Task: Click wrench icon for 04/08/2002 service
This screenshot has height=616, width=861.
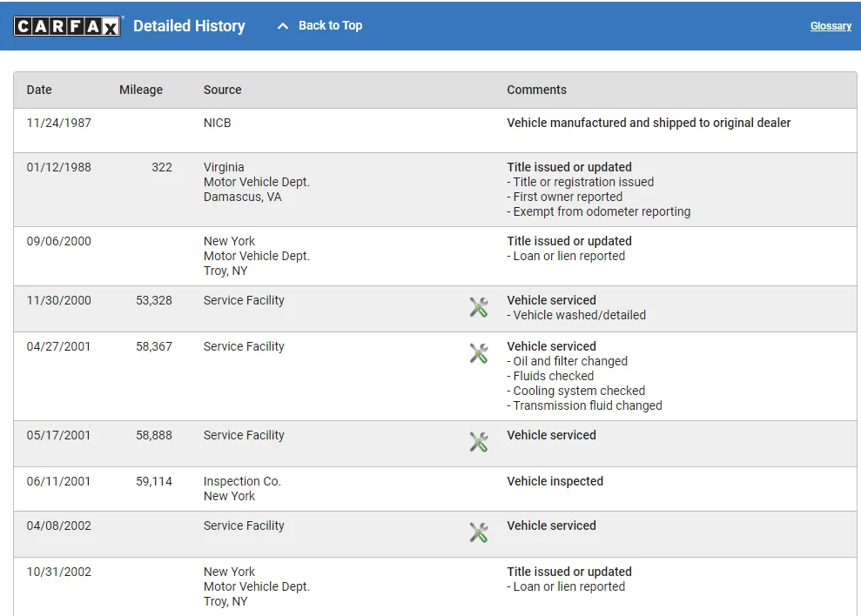Action: 479,532
